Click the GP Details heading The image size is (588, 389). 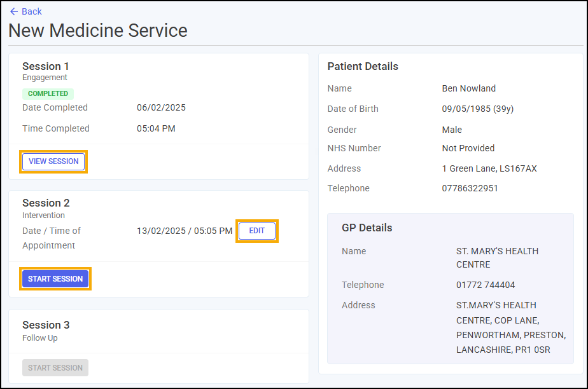[367, 228]
